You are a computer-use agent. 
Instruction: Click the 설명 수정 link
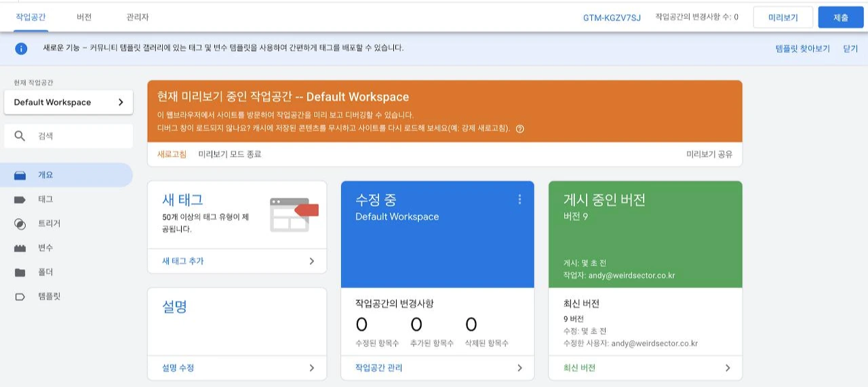[178, 368]
